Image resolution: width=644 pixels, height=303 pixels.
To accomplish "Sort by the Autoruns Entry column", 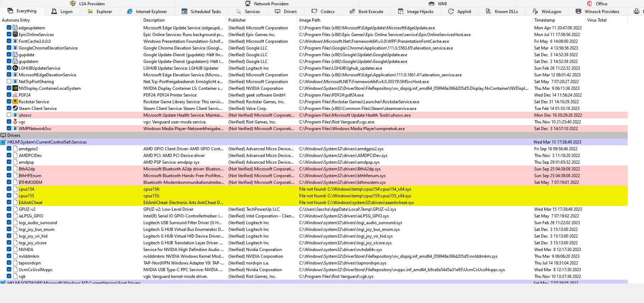I will [x=70, y=20].
